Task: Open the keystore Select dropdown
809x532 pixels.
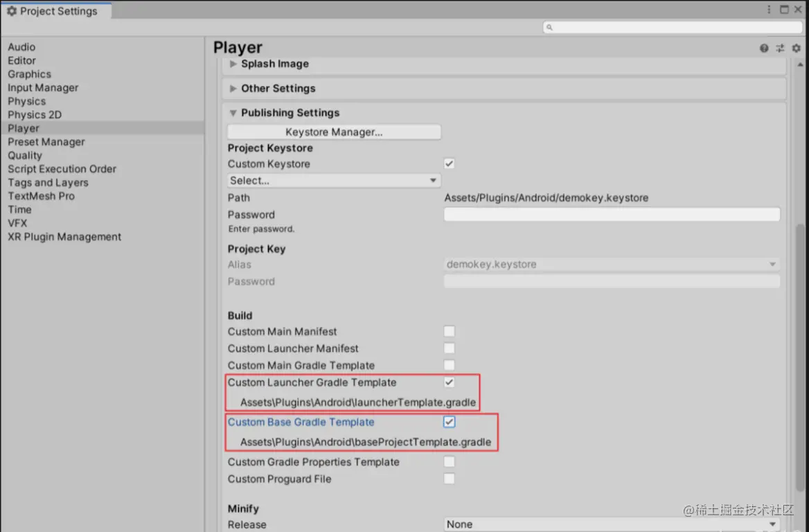Action: pos(335,181)
